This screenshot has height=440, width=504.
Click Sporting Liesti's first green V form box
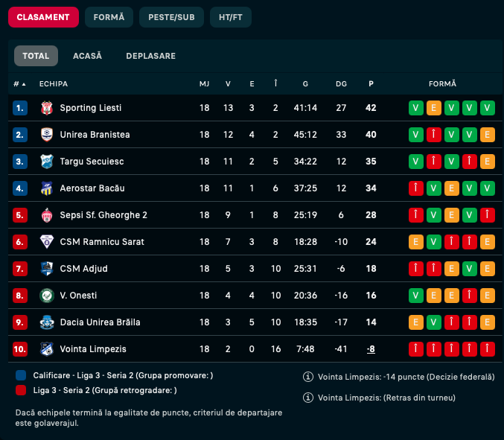click(415, 108)
